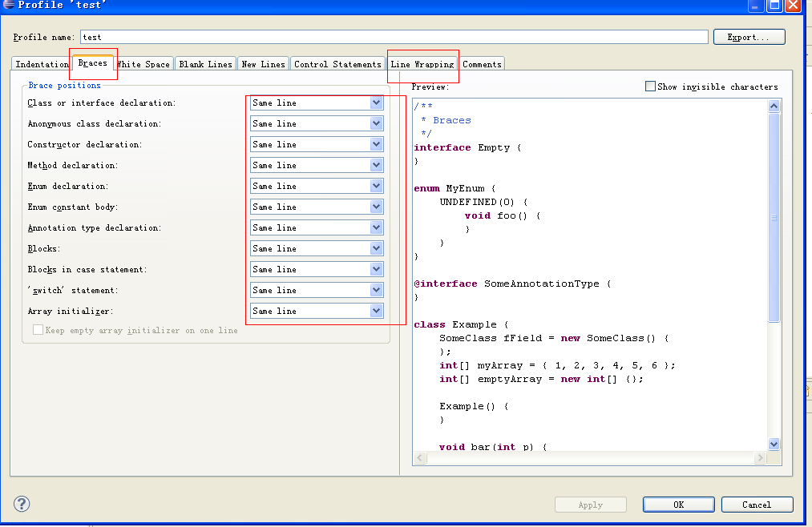Open the White Space tab
Viewport: 812px width, 527px height.
[x=144, y=64]
